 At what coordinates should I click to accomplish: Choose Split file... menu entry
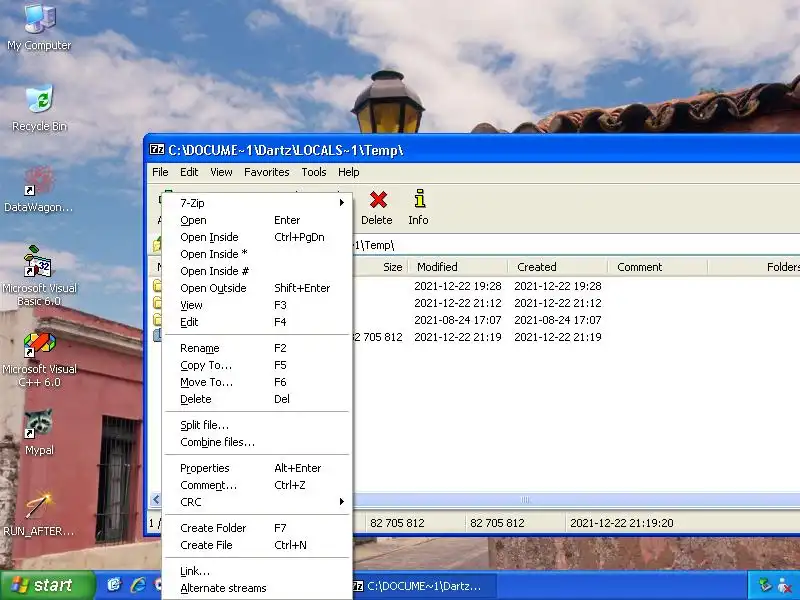click(257, 426)
